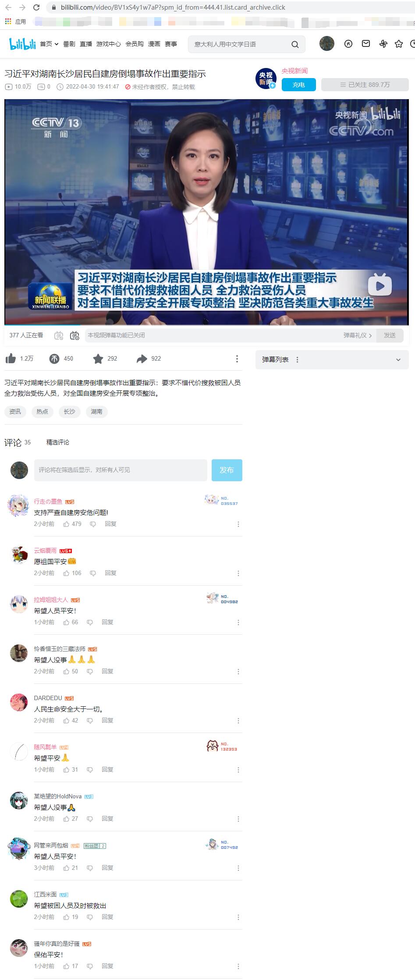Expand the 首页 dropdown menu
The width and height of the screenshot is (415, 980).
tap(49, 44)
